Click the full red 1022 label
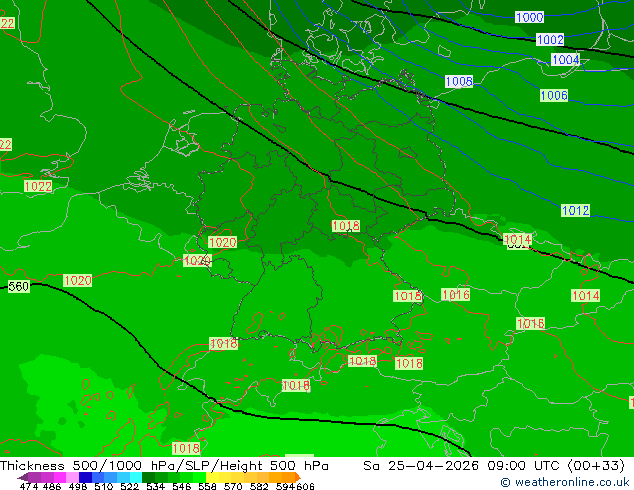The height and width of the screenshot is (490, 634). [x=38, y=186]
